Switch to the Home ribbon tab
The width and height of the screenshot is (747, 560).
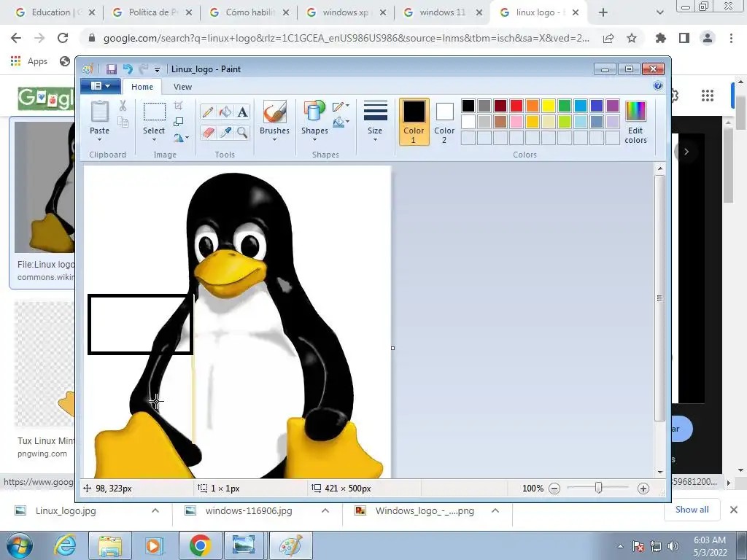pos(142,87)
